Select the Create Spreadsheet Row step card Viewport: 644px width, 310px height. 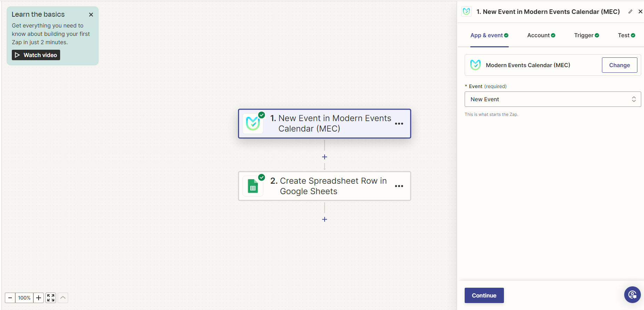pos(324,186)
